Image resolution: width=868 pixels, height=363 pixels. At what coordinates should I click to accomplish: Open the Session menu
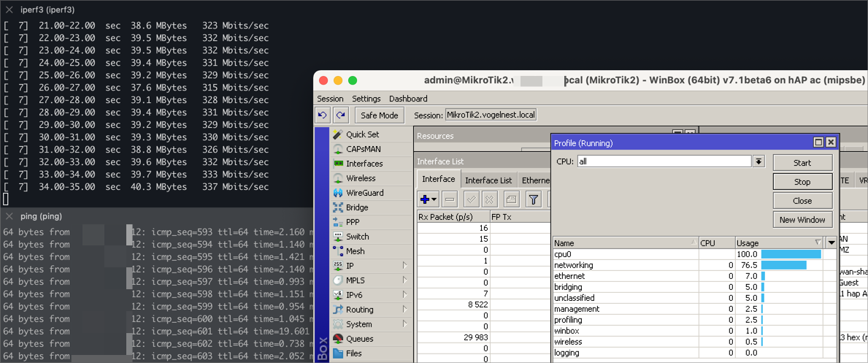point(330,99)
